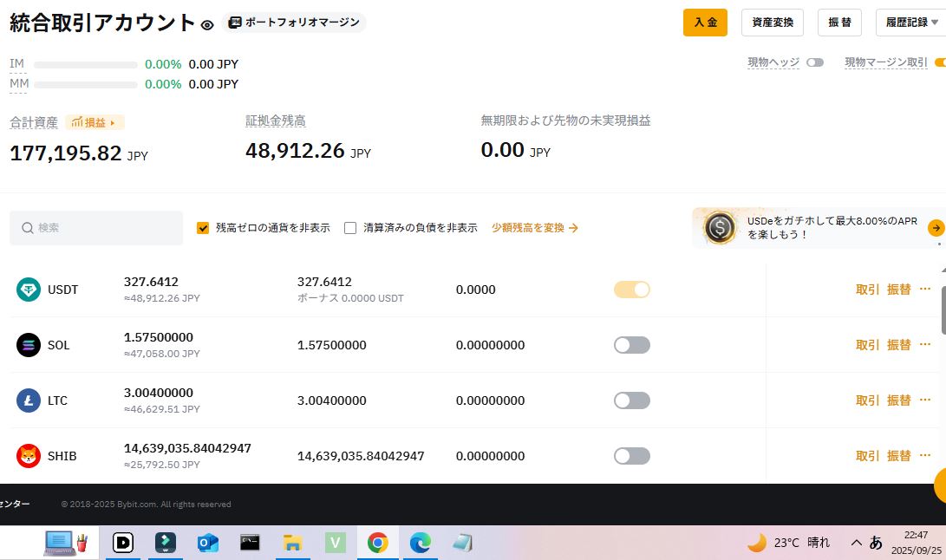
Task: Click the 資産変換 button
Action: click(x=772, y=23)
